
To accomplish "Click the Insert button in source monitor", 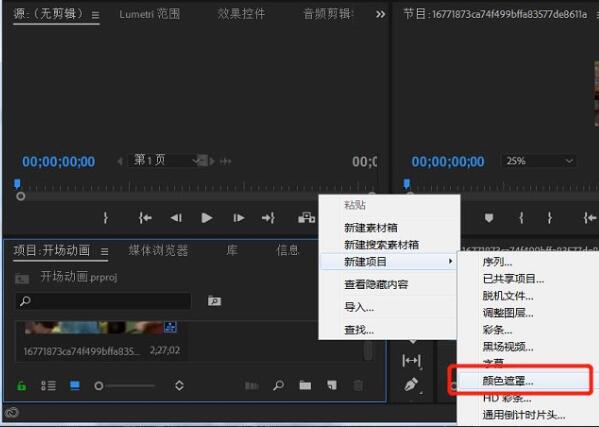I will (306, 218).
